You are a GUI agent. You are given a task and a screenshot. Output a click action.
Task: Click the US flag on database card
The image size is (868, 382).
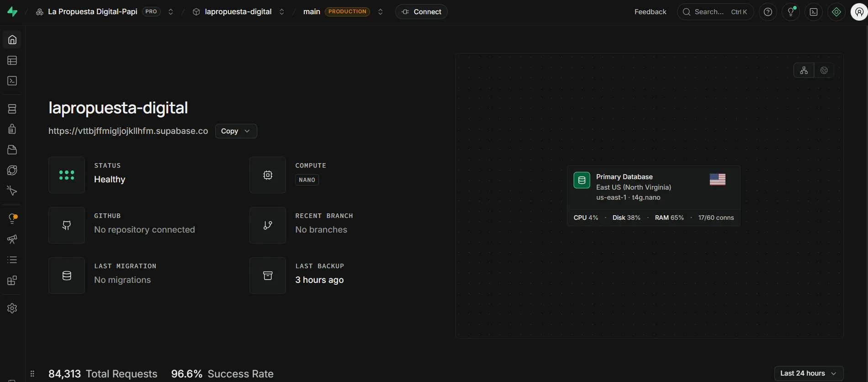click(718, 180)
